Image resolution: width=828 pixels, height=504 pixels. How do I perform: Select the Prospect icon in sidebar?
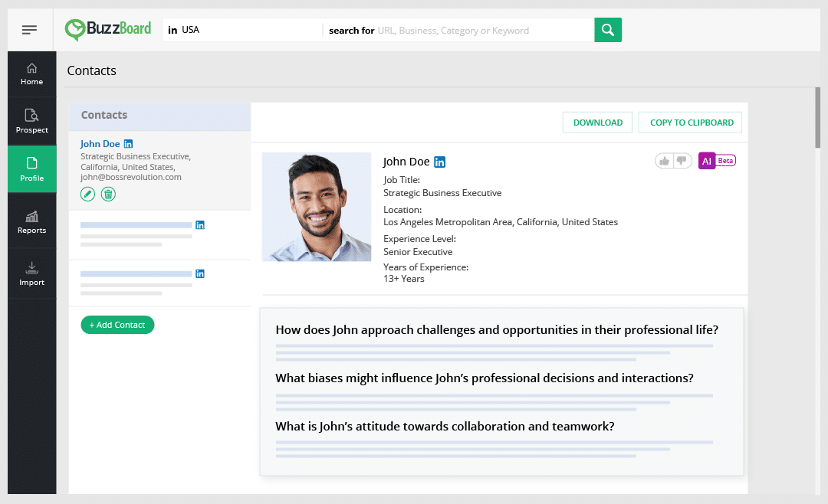click(31, 121)
